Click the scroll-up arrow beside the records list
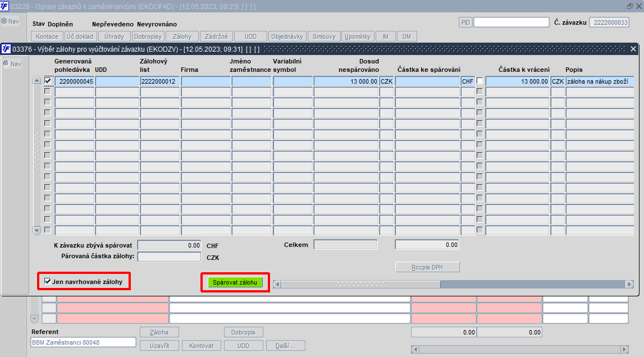This screenshot has height=357, width=644. (x=36, y=80)
